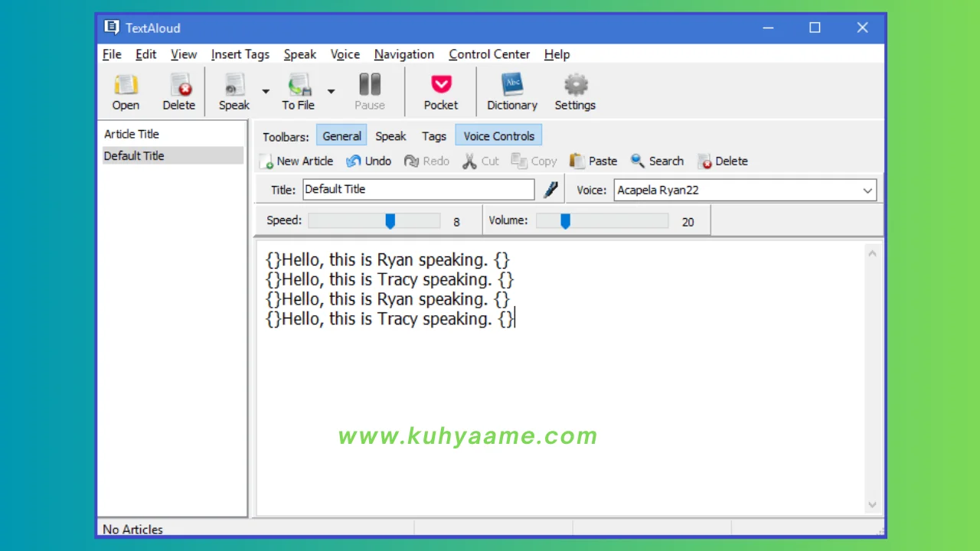Open the Pocket toolbar icon
This screenshot has width=980, height=551.
pyautogui.click(x=441, y=93)
